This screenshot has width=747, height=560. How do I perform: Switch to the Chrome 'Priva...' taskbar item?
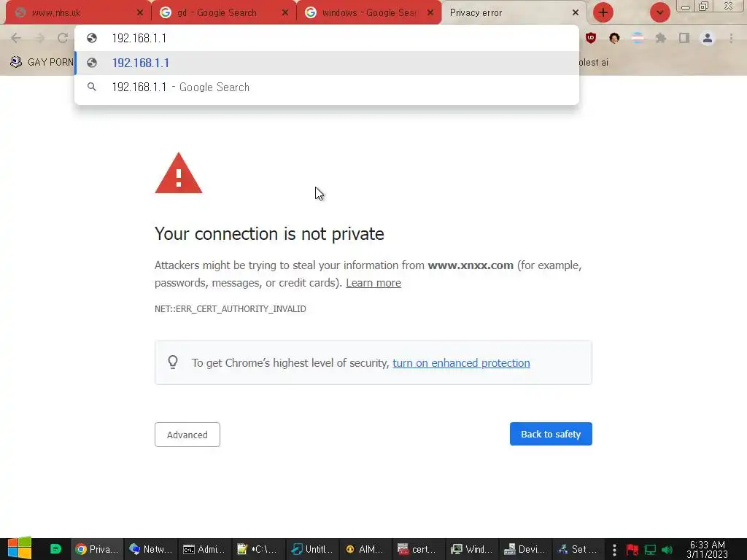click(97, 549)
